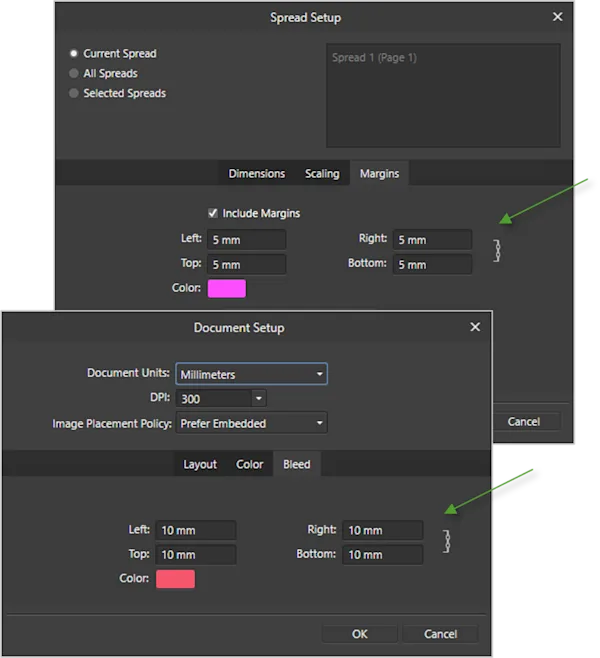Click Cancel in Spread Setup
Image resolution: width=600 pixels, height=658 pixels.
click(527, 421)
